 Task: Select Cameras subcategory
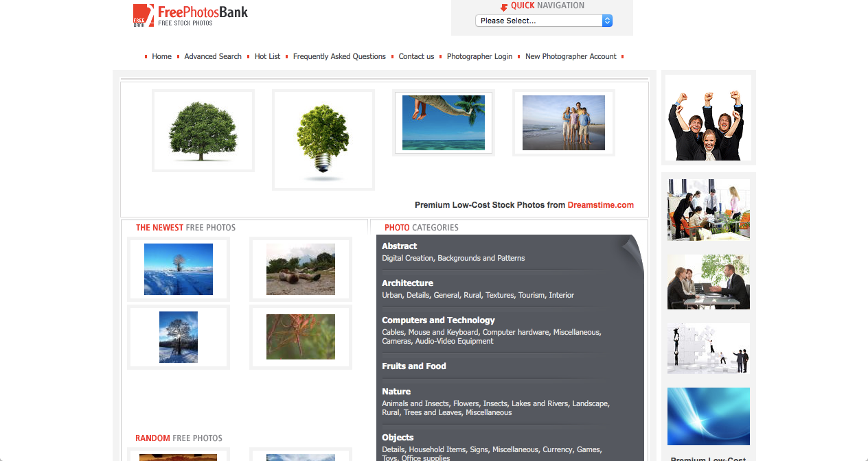pos(396,341)
